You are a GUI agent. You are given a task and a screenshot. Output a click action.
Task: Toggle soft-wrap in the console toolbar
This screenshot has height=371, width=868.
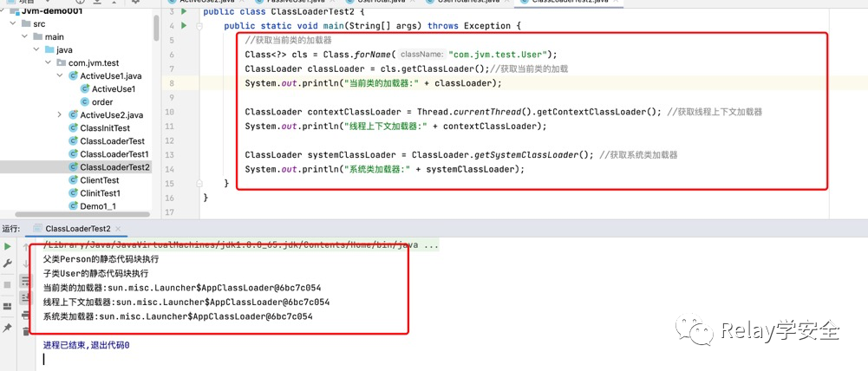click(25, 282)
